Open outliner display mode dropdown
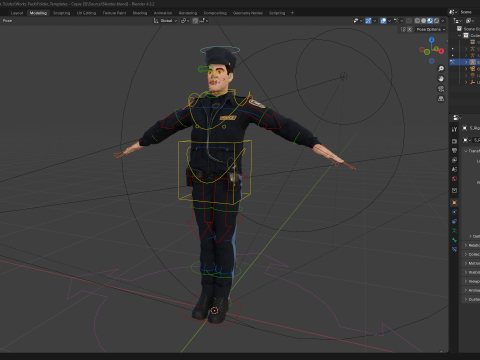 tap(458, 21)
